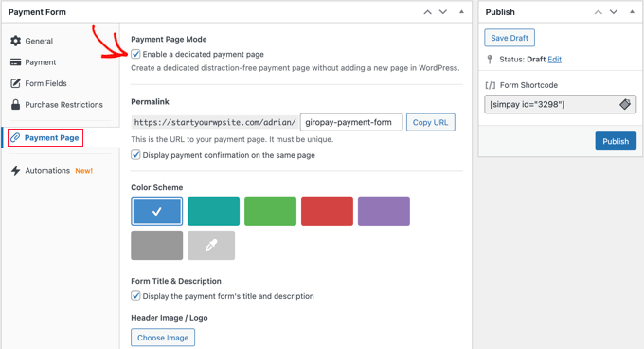Click the Payment credit card icon
This screenshot has height=349, width=644.
[15, 61]
